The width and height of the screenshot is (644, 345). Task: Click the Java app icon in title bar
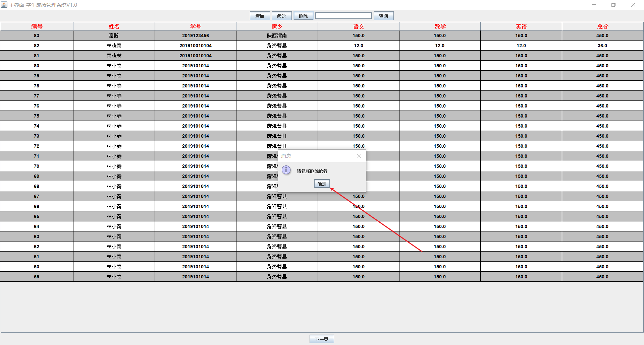pyautogui.click(x=4, y=5)
